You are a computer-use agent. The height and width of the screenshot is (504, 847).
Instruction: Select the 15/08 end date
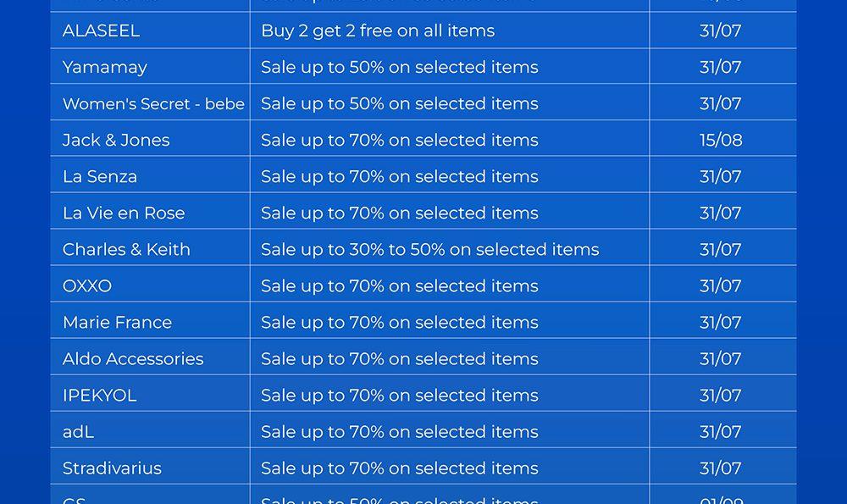721,140
